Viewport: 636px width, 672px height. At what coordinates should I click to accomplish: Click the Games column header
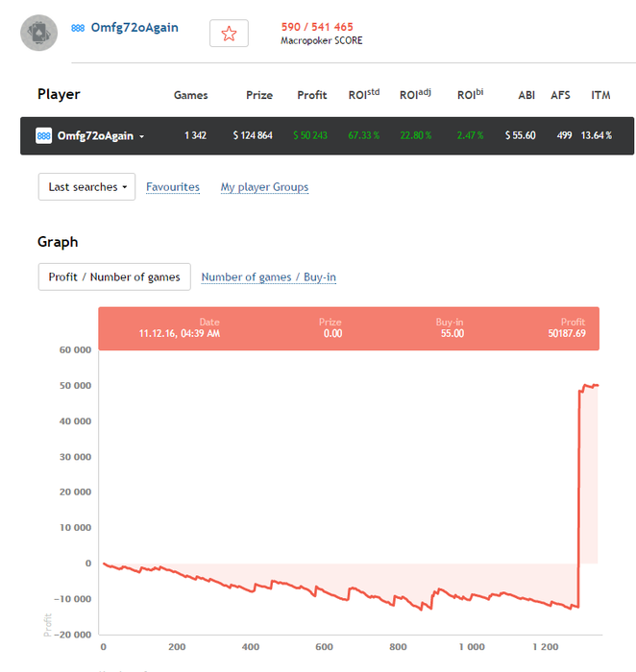coord(191,95)
